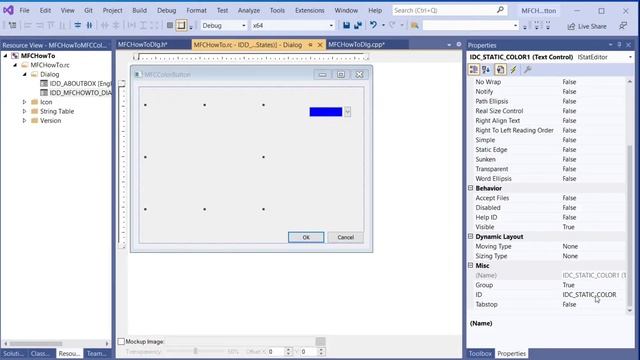Expand the Icon folder

point(24,102)
